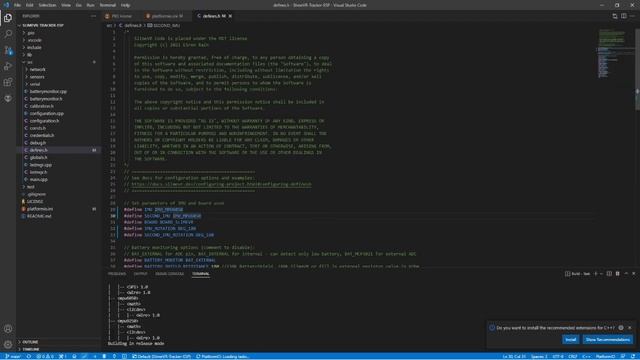Switch to PIO Home tab
Image resolution: width=640 pixels, height=360 pixels.
click(122, 16)
